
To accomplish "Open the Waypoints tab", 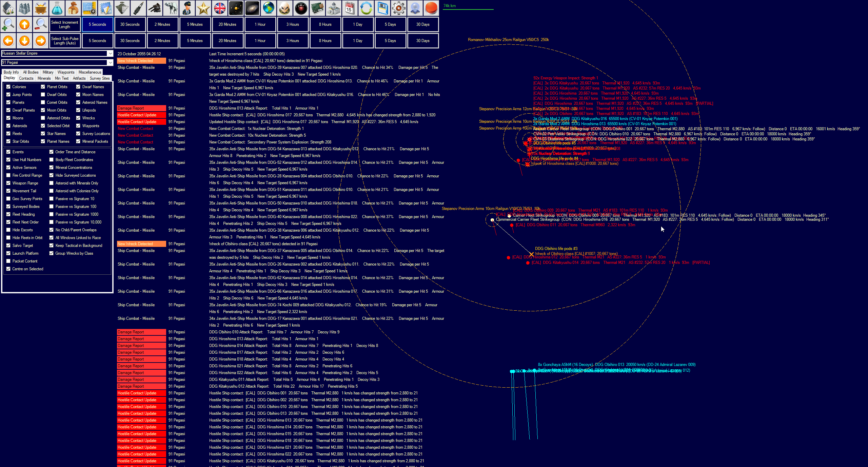I will point(66,72).
